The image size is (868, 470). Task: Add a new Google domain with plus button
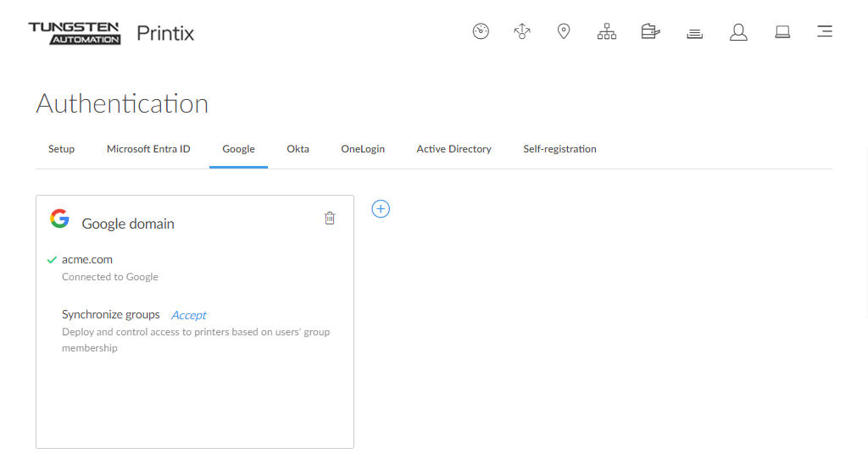click(x=381, y=208)
